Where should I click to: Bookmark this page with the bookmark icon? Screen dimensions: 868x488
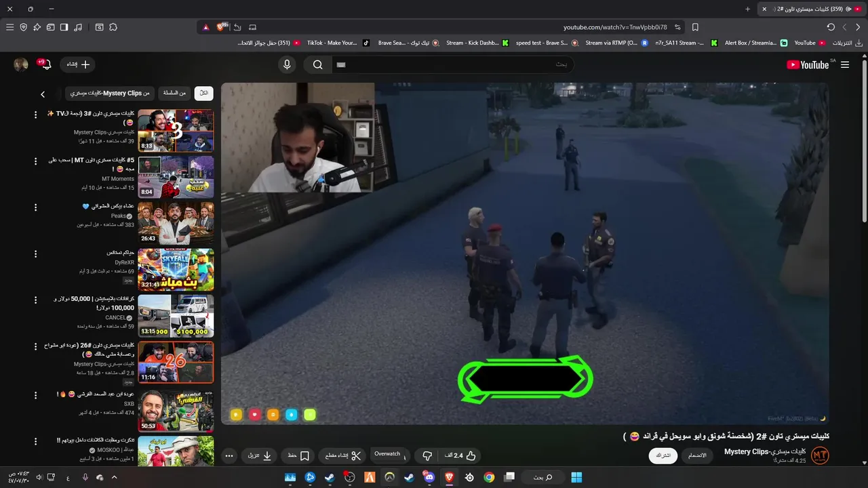(695, 27)
